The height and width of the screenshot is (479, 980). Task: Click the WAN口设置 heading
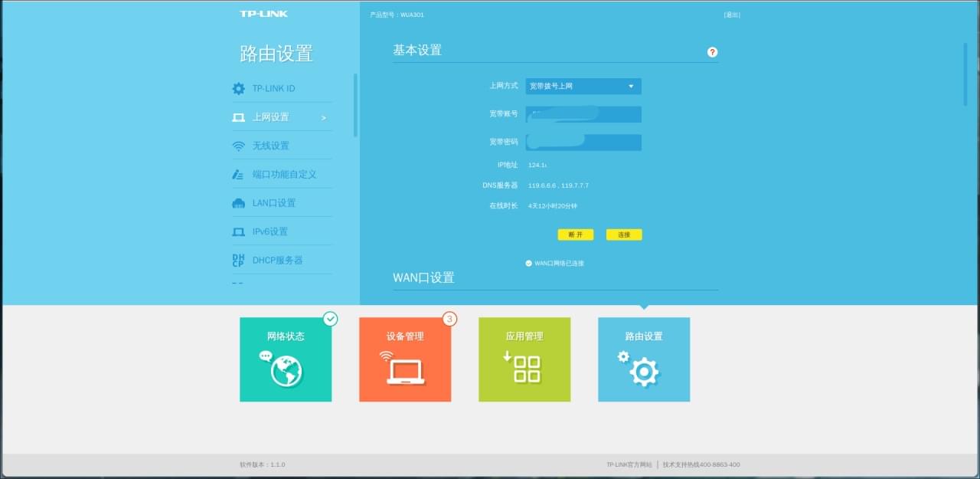[x=423, y=277]
